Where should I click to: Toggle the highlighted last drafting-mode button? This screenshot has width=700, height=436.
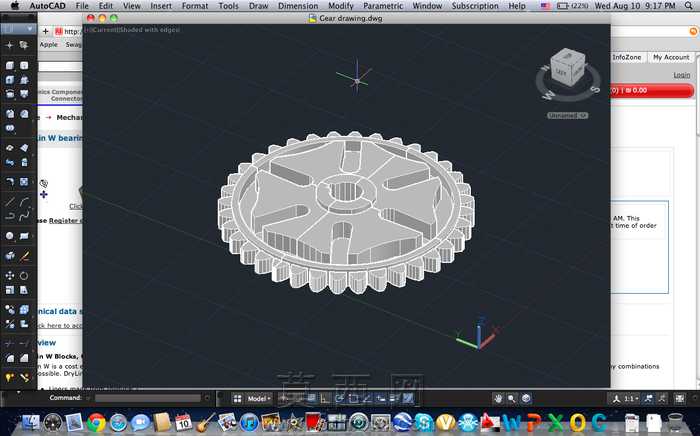408,399
